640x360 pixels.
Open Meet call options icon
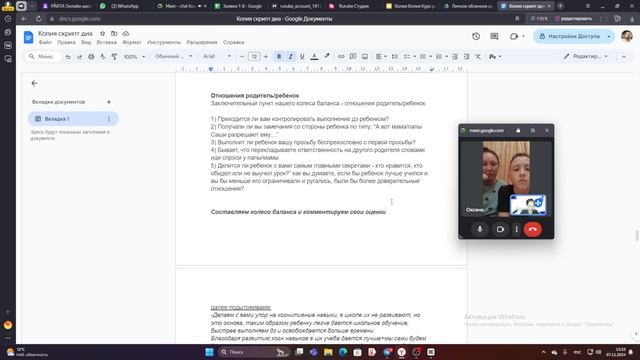point(517,36)
